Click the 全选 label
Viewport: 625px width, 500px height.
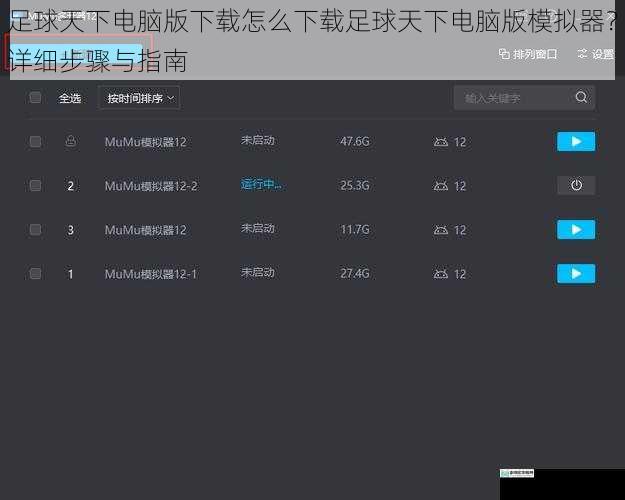click(70, 98)
